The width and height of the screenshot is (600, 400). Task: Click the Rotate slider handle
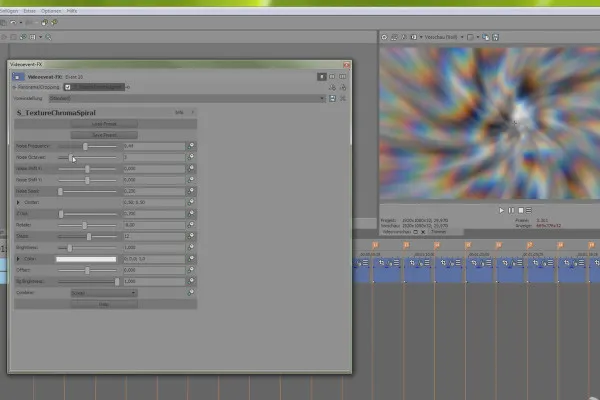pyautogui.click(x=85, y=225)
